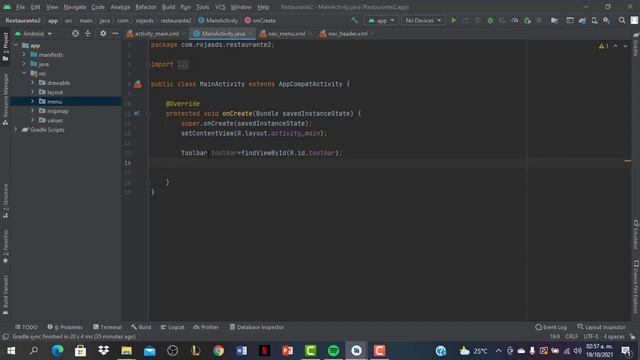Expand the folded import statement

(x=182, y=64)
